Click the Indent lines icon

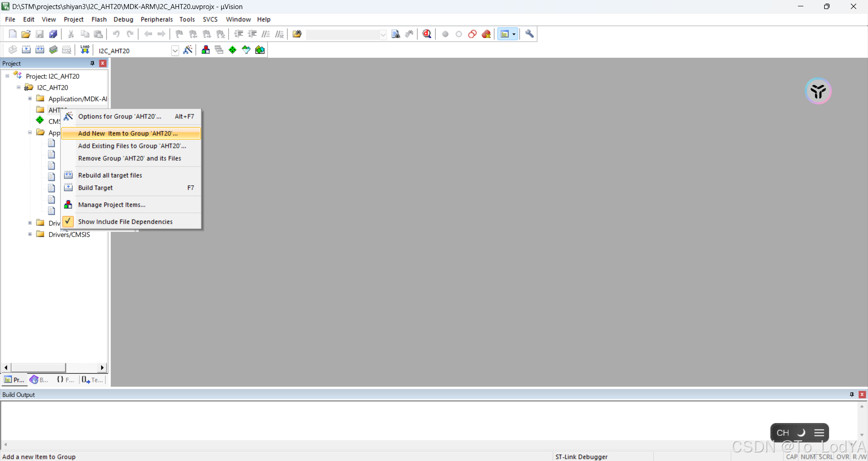point(239,34)
